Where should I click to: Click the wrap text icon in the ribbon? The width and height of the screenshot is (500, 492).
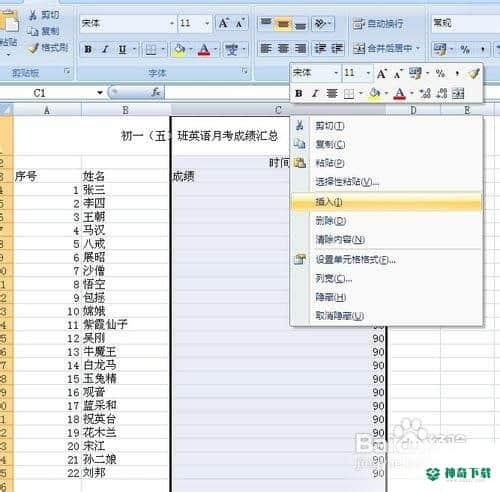(359, 23)
